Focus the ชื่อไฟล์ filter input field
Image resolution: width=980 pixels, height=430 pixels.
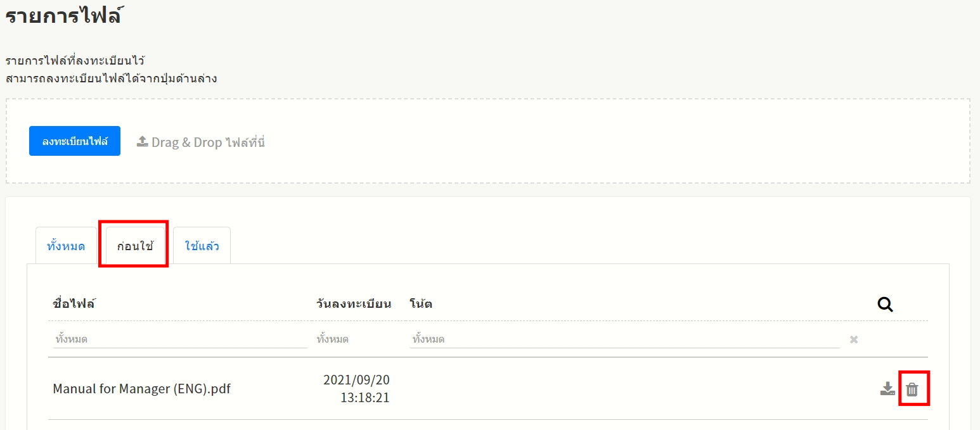(x=180, y=339)
